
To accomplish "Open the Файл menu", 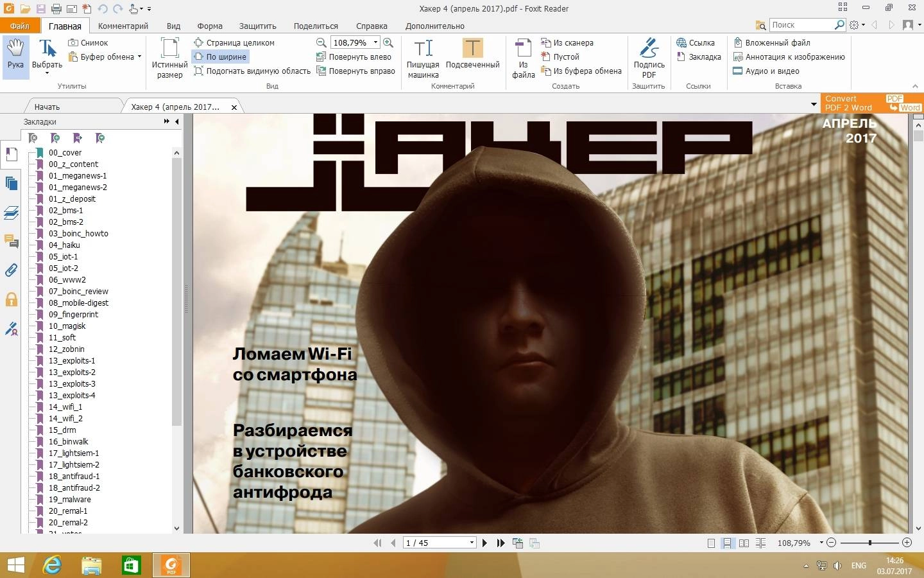I will (x=20, y=26).
